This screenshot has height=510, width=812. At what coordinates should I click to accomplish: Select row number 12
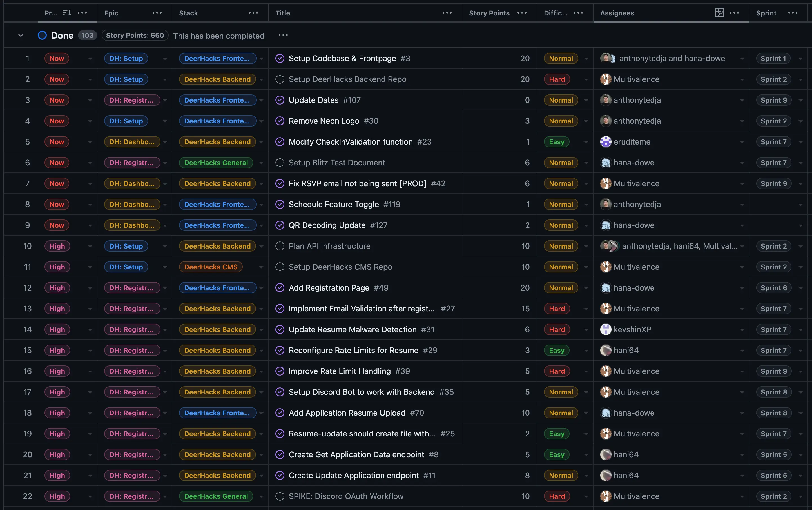pyautogui.click(x=27, y=288)
